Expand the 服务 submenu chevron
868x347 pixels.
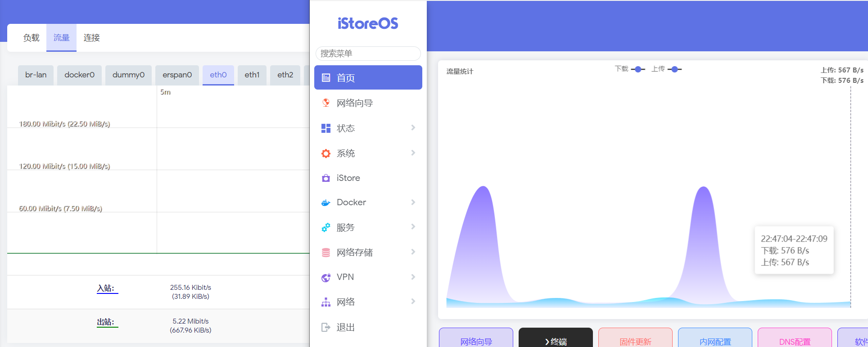pyautogui.click(x=413, y=227)
